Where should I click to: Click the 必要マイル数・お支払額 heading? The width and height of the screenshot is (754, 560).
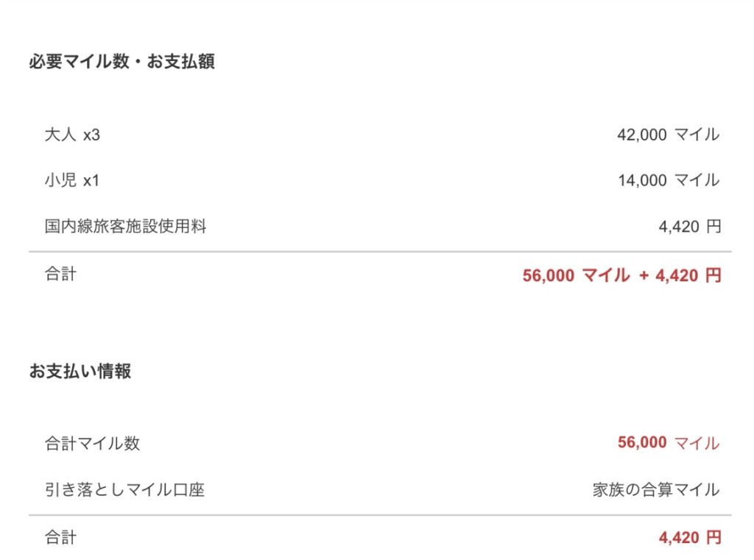pyautogui.click(x=121, y=62)
